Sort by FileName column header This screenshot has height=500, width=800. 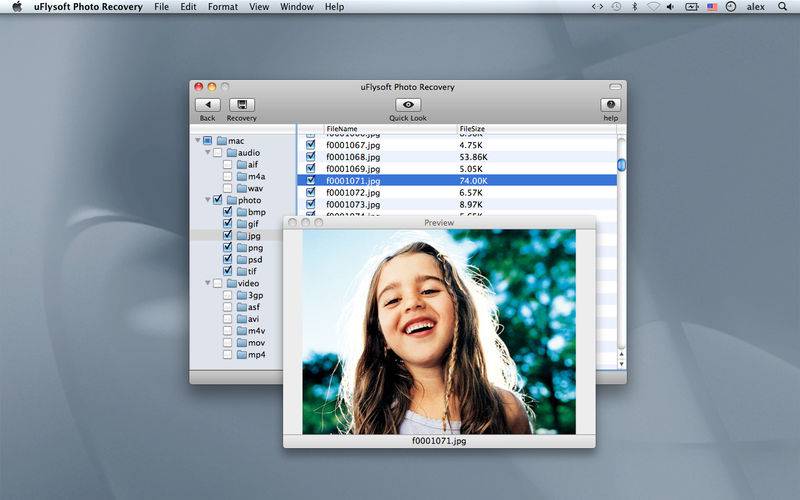click(x=390, y=129)
